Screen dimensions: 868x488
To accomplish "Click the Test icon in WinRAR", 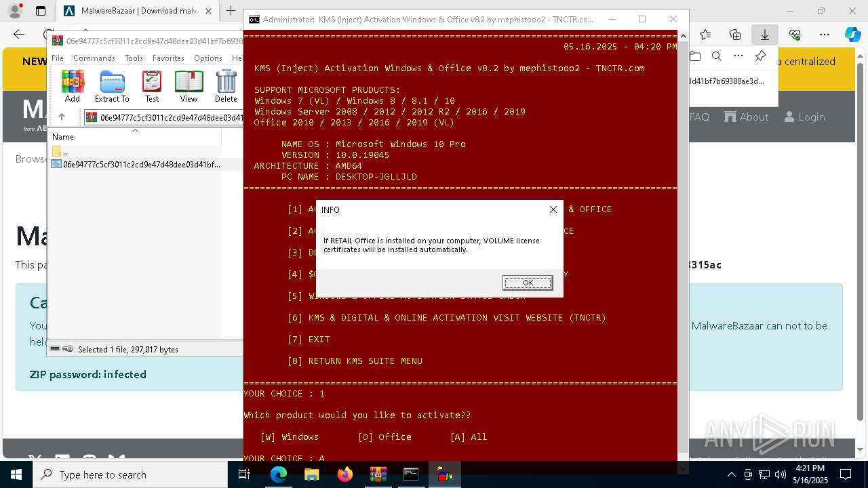I will [152, 87].
